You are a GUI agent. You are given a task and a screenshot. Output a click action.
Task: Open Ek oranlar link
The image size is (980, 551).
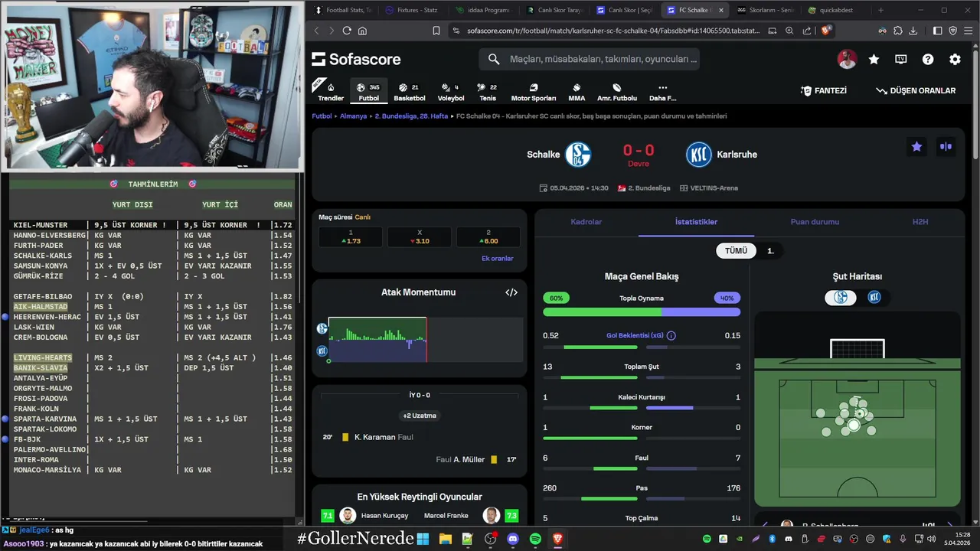pos(497,259)
